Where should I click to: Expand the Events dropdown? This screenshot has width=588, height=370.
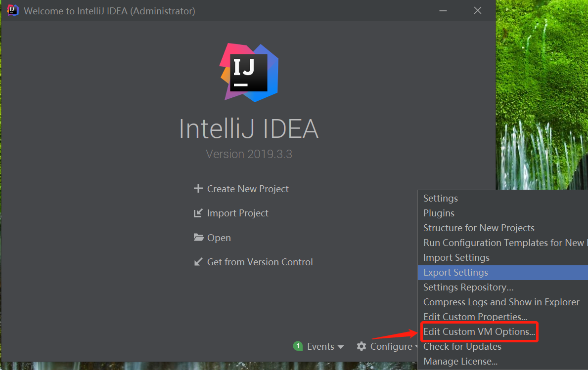pyautogui.click(x=341, y=347)
